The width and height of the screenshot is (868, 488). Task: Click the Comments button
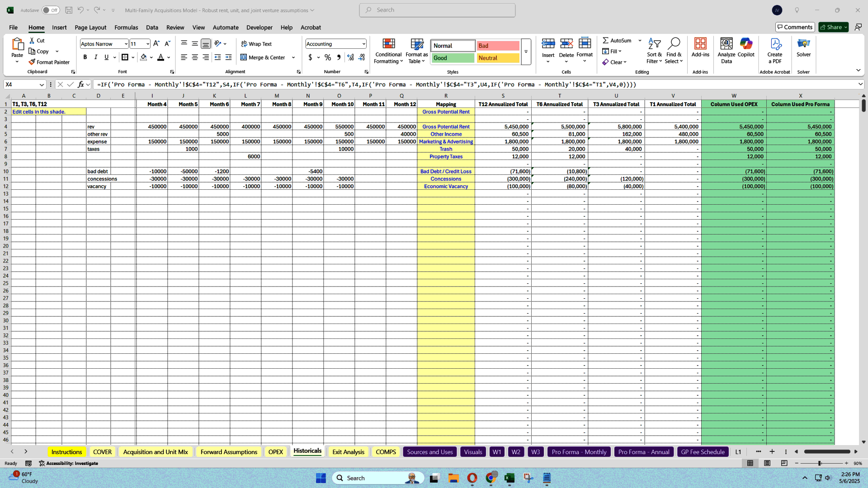tap(795, 27)
